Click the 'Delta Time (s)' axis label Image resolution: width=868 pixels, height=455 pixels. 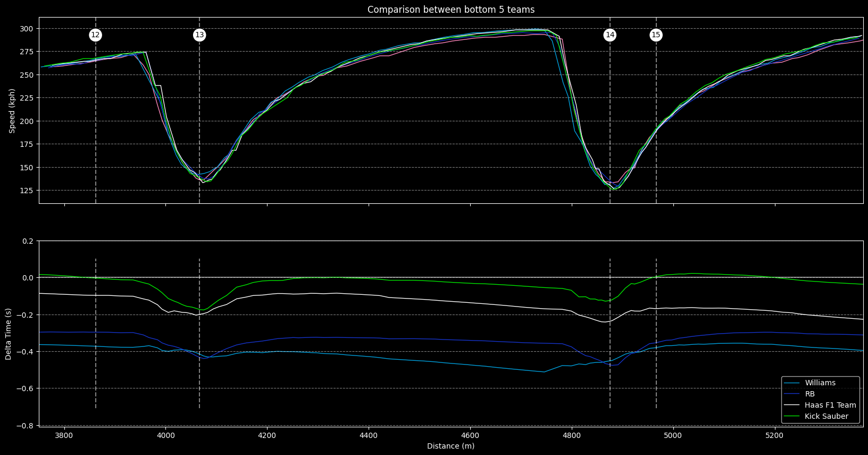[9, 334]
